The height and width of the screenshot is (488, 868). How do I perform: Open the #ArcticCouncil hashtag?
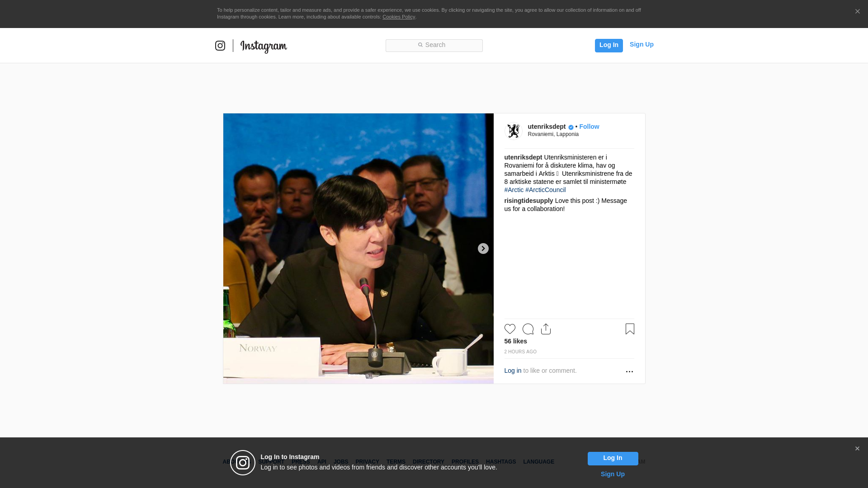tap(545, 190)
